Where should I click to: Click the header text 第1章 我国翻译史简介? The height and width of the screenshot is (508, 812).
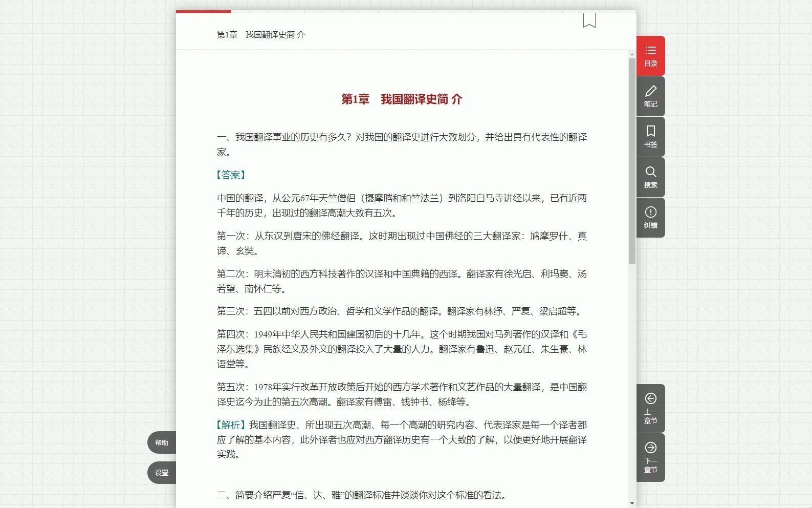click(261, 34)
